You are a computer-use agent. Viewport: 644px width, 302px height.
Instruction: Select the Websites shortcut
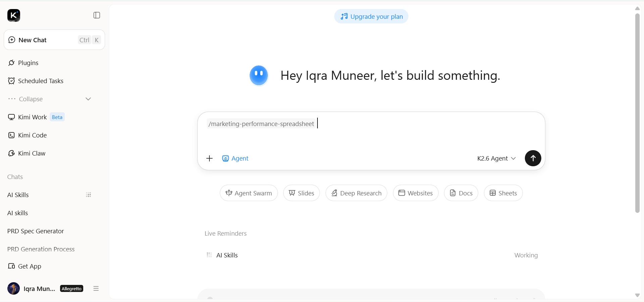415,193
